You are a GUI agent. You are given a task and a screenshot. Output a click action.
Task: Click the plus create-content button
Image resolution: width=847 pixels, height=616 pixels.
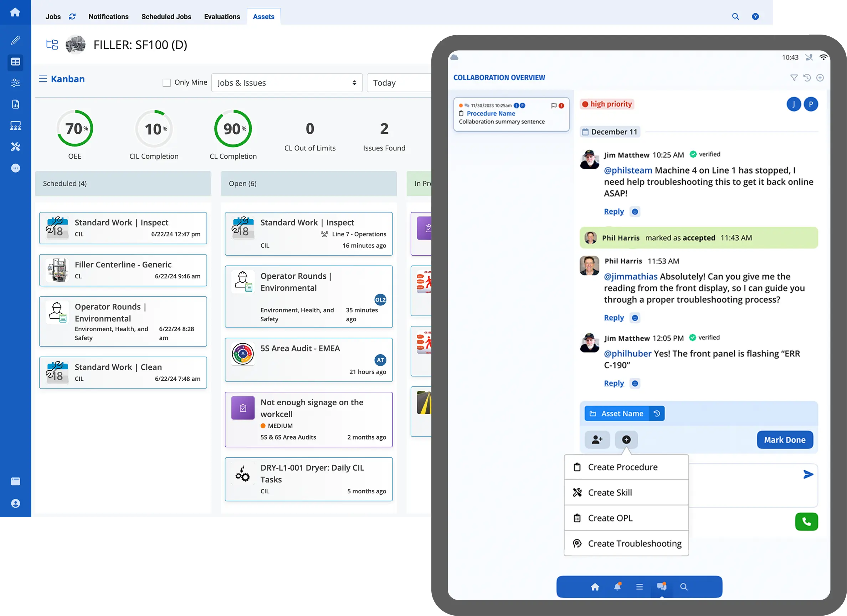click(x=626, y=440)
